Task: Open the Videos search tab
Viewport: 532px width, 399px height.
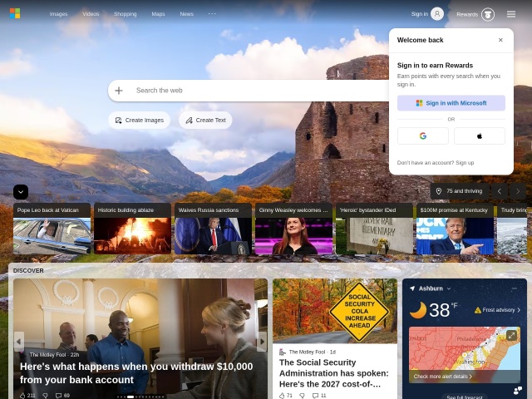Action: tap(91, 14)
